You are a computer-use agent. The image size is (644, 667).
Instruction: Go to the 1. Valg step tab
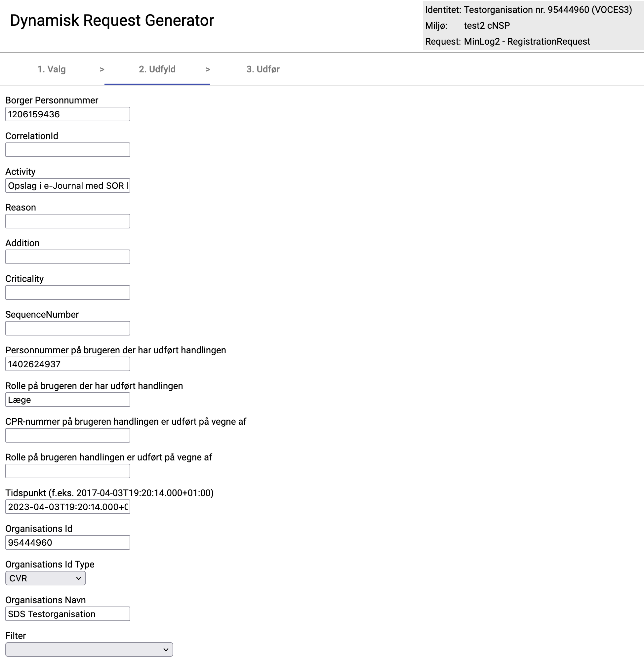tap(51, 69)
